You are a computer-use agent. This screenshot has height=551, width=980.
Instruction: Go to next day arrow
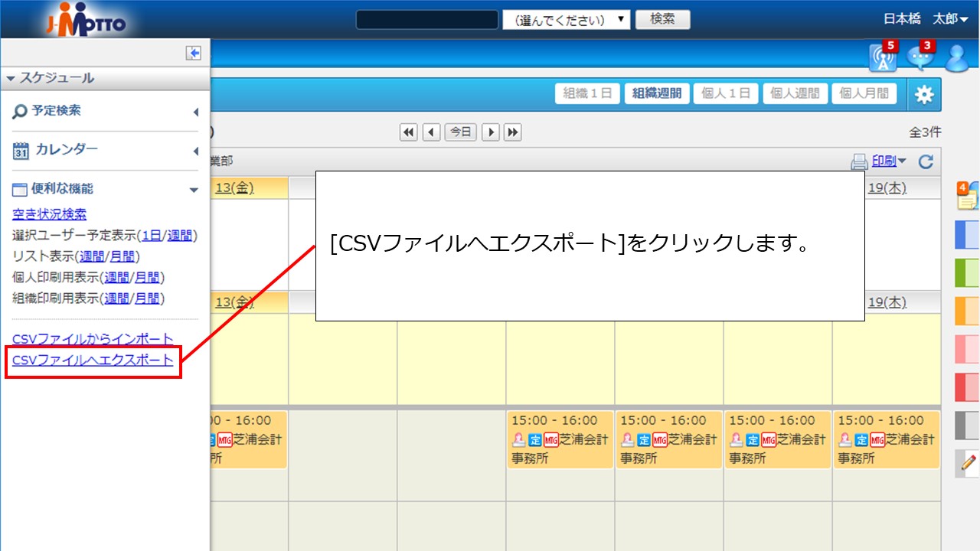coord(491,132)
